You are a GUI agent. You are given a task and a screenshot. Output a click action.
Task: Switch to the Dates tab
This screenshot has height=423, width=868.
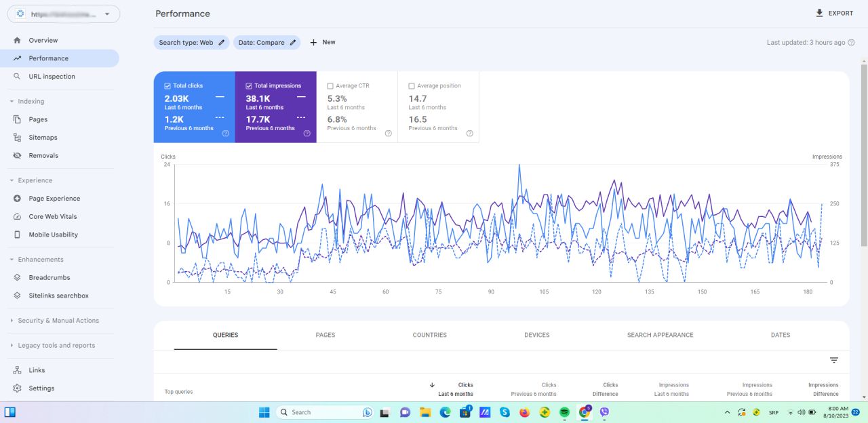tap(781, 335)
